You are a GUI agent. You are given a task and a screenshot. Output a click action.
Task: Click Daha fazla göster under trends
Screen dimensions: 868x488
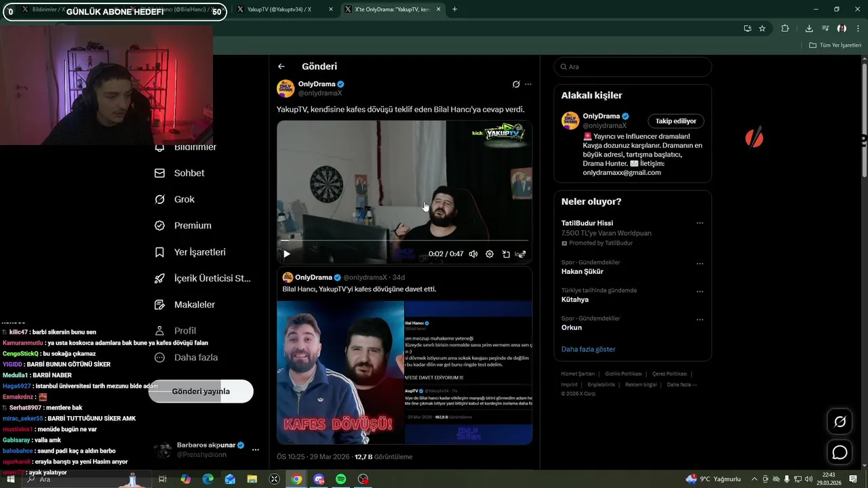[589, 349]
